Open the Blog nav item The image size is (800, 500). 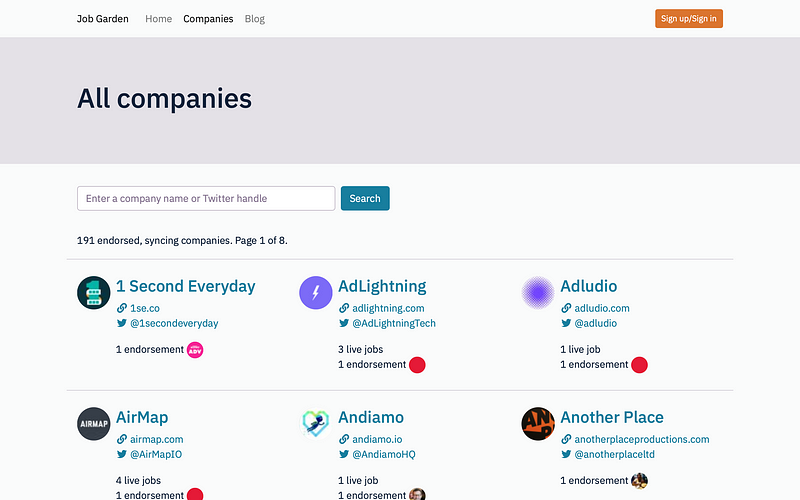pyautogui.click(x=255, y=19)
